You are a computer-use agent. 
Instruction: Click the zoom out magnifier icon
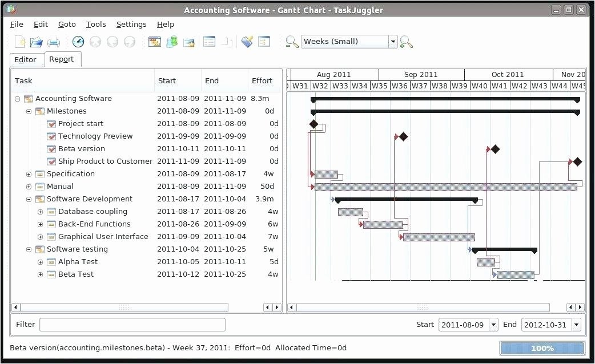click(292, 42)
